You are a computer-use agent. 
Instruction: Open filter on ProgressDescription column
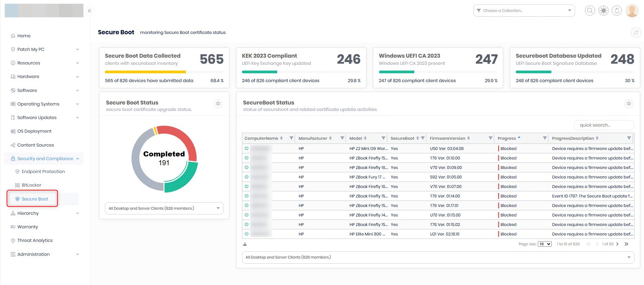pyautogui.click(x=629, y=138)
